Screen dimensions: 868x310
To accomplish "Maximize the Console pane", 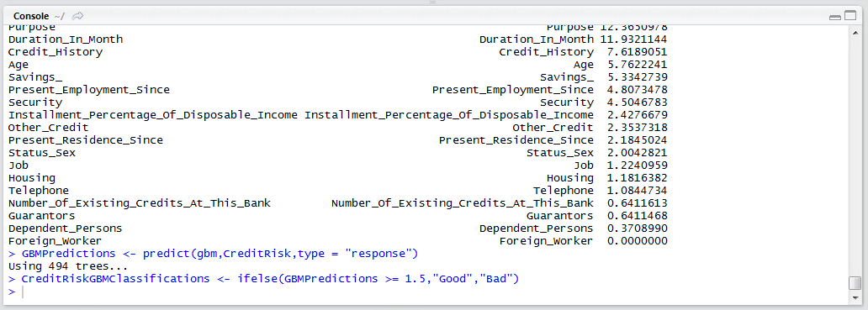I will [x=849, y=16].
